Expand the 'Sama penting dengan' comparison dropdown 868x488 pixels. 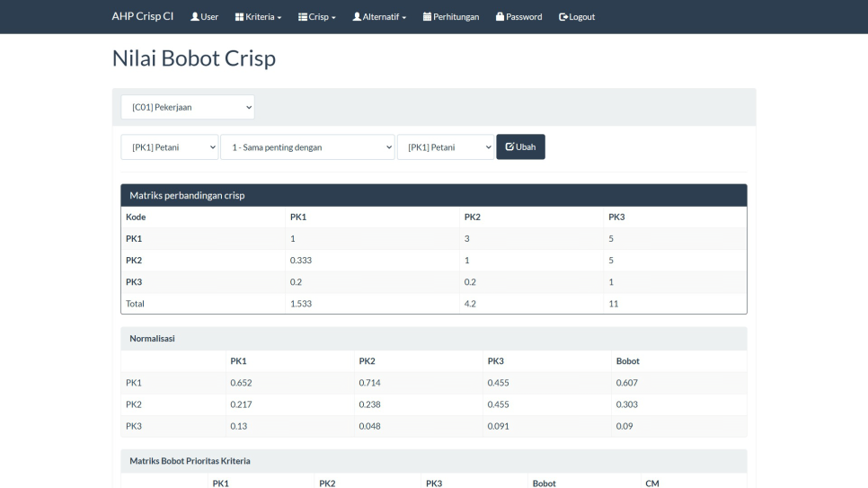tap(307, 147)
